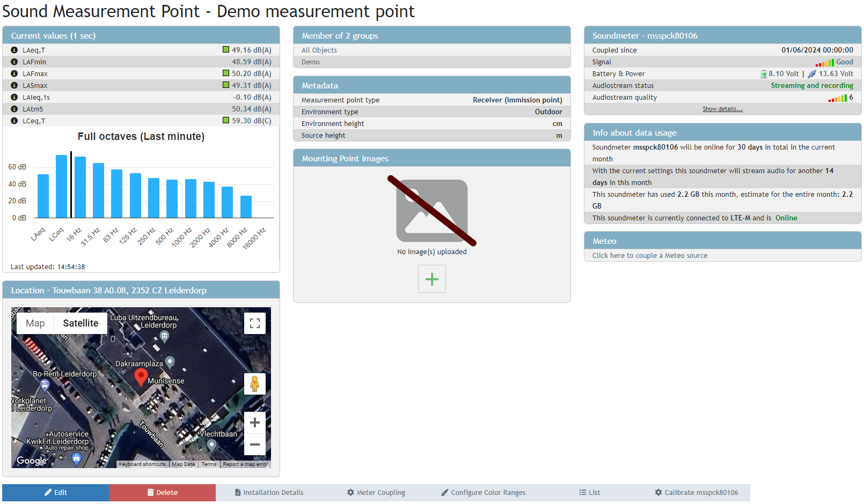This screenshot has width=864, height=504.
Task: Click the info icon next to LAeq,T
Action: pyautogui.click(x=14, y=50)
